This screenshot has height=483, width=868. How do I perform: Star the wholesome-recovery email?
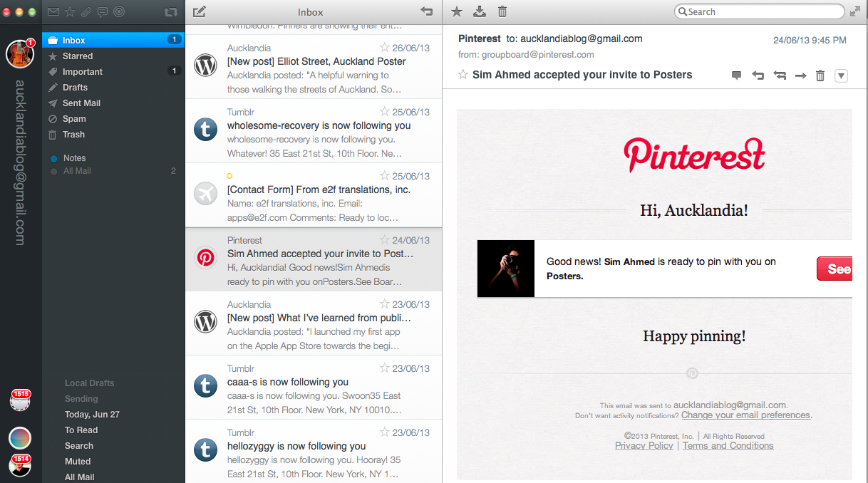click(x=385, y=112)
